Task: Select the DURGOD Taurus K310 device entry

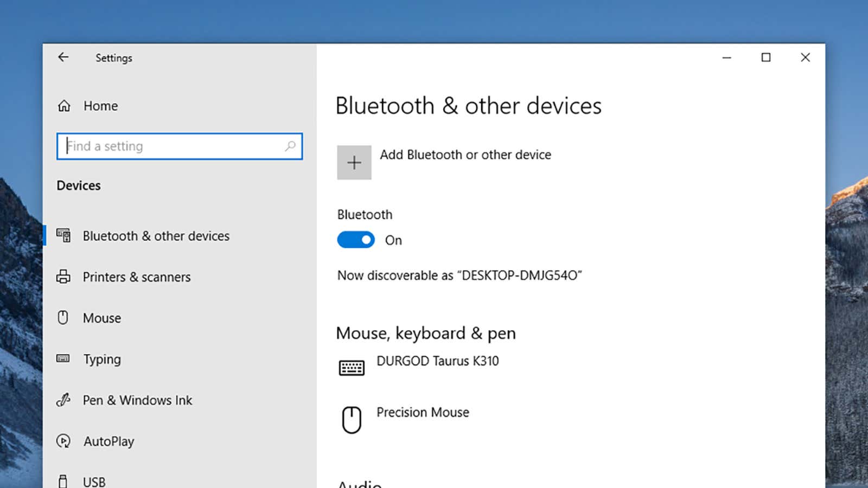Action: coord(438,361)
